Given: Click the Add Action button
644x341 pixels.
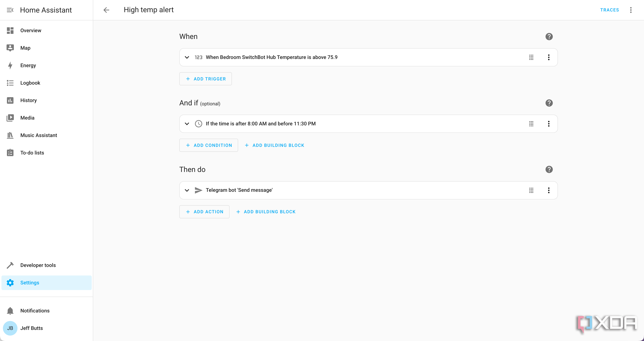Looking at the screenshot, I should coord(204,212).
